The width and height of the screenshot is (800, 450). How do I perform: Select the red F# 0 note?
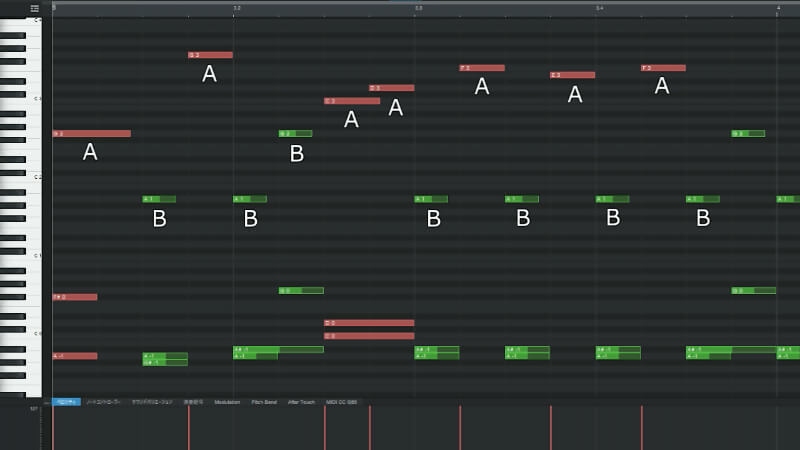[x=75, y=297]
